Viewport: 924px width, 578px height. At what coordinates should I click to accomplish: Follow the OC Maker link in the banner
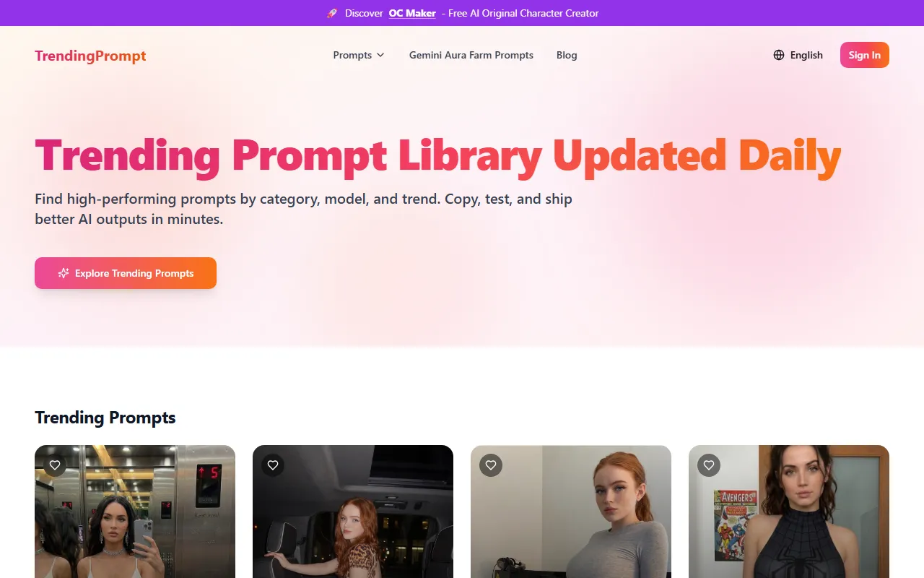tap(412, 13)
